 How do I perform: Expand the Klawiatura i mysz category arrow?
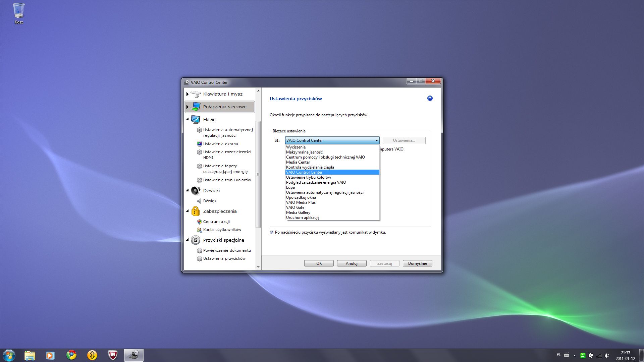pyautogui.click(x=187, y=94)
